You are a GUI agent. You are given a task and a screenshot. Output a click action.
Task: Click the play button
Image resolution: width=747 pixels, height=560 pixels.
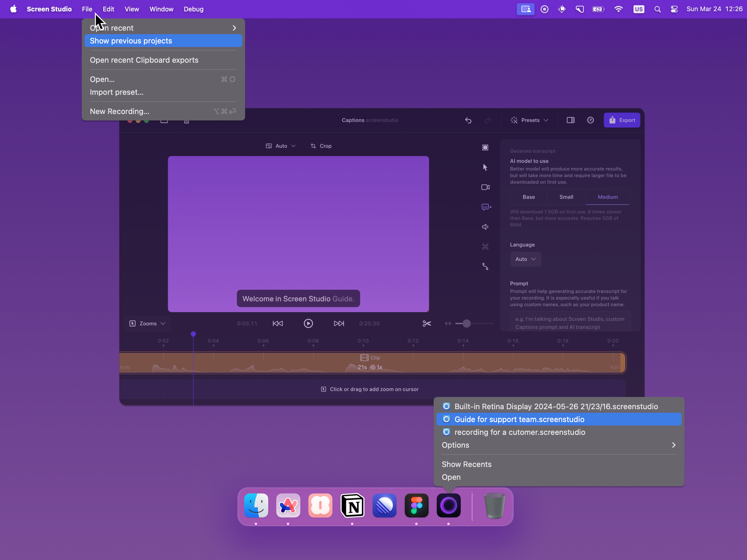(308, 323)
